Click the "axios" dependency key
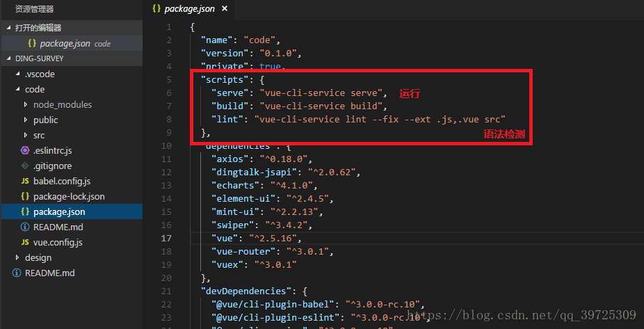 (230, 159)
